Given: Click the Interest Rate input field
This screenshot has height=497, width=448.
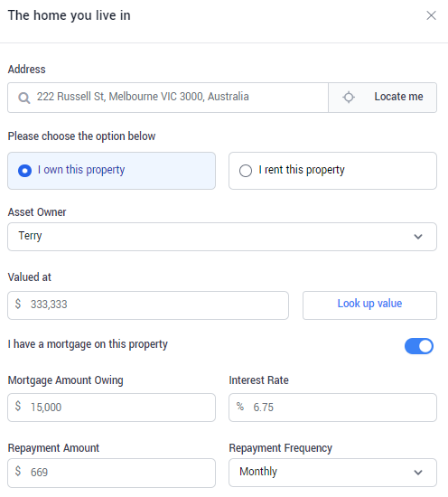Looking at the screenshot, I should click(x=332, y=408).
